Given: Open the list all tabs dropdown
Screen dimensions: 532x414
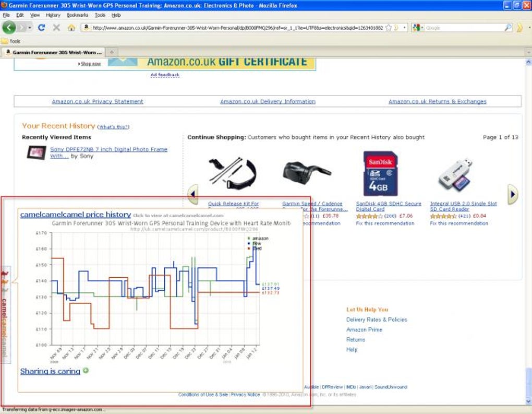Looking at the screenshot, I should [x=528, y=52].
